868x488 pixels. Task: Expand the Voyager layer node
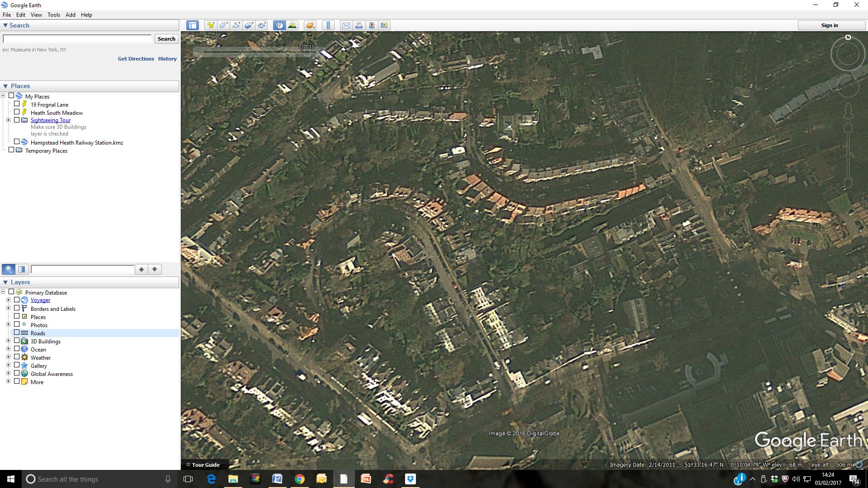[8, 300]
